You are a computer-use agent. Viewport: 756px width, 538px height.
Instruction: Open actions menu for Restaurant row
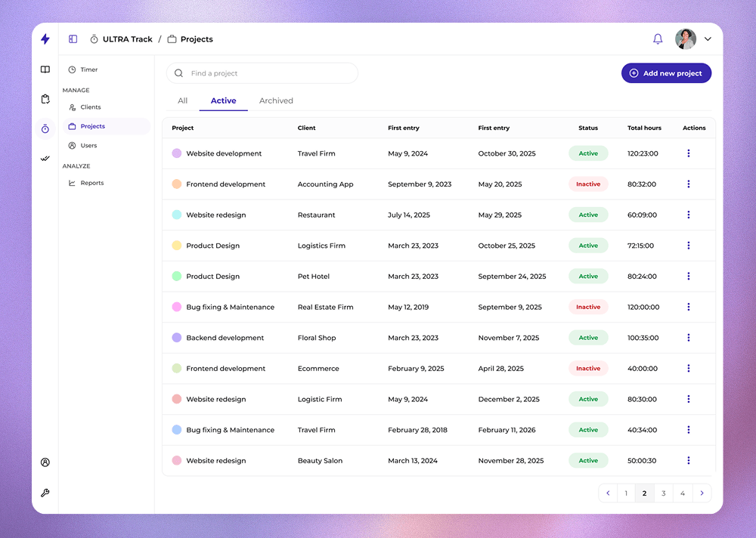point(689,215)
